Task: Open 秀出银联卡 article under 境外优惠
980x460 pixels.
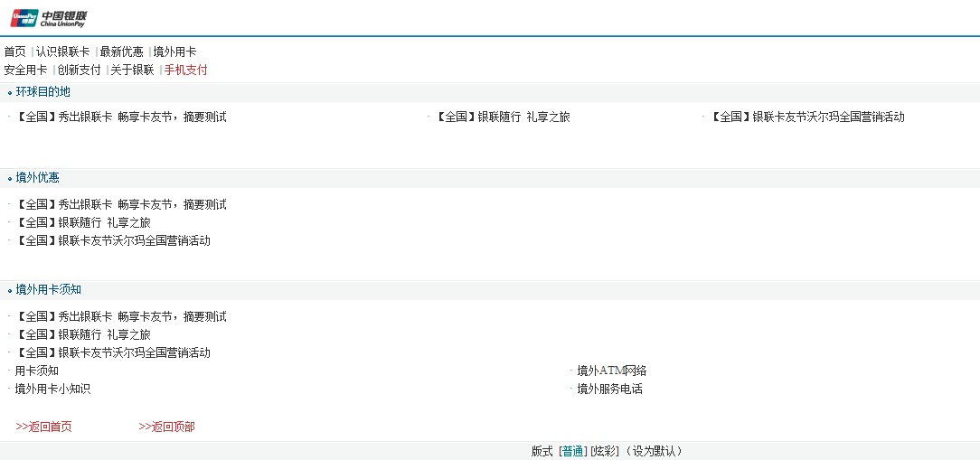Action: [120, 204]
